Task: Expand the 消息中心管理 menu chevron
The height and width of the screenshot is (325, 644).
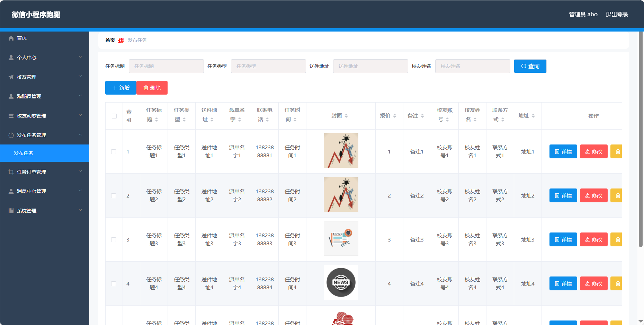Action: tap(80, 191)
